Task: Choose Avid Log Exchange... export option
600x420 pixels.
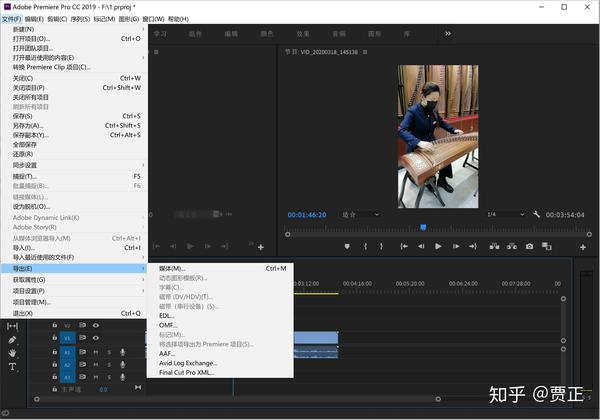Action: [x=220, y=363]
